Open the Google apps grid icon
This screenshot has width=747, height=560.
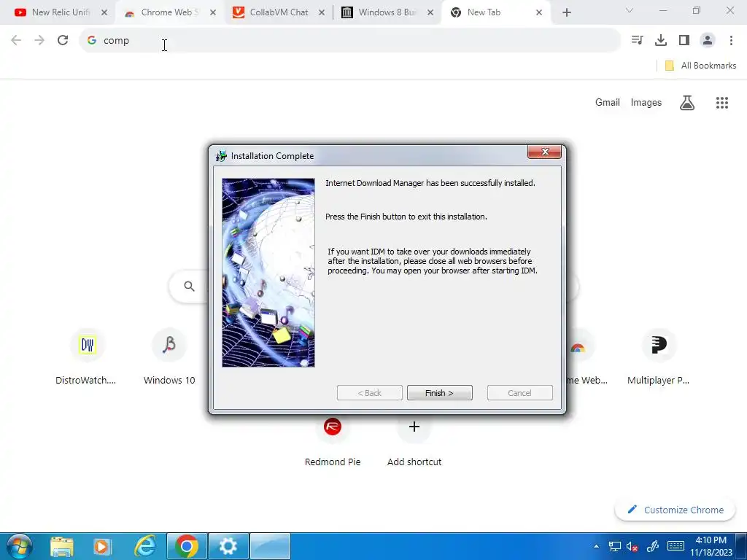point(721,102)
